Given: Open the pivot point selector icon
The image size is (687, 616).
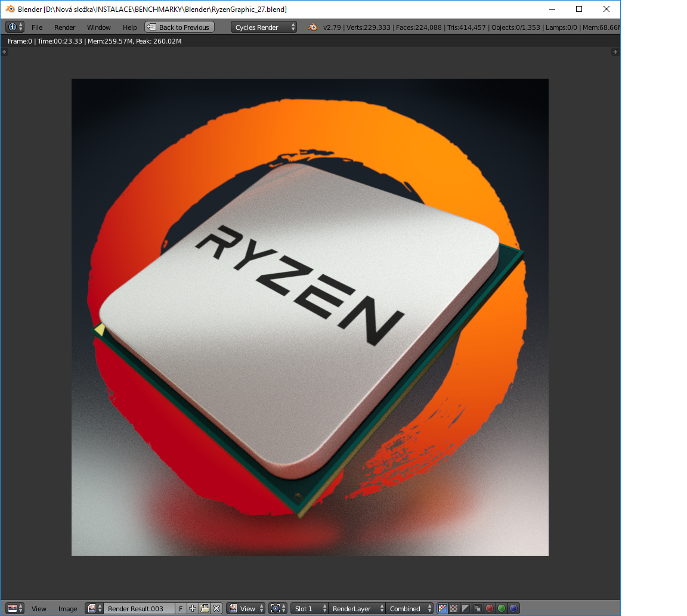Looking at the screenshot, I should tap(277, 608).
